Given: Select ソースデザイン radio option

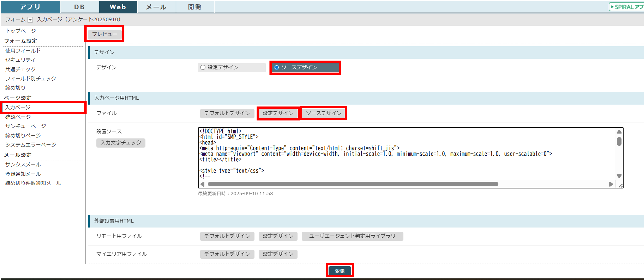Looking at the screenshot, I should click(277, 67).
